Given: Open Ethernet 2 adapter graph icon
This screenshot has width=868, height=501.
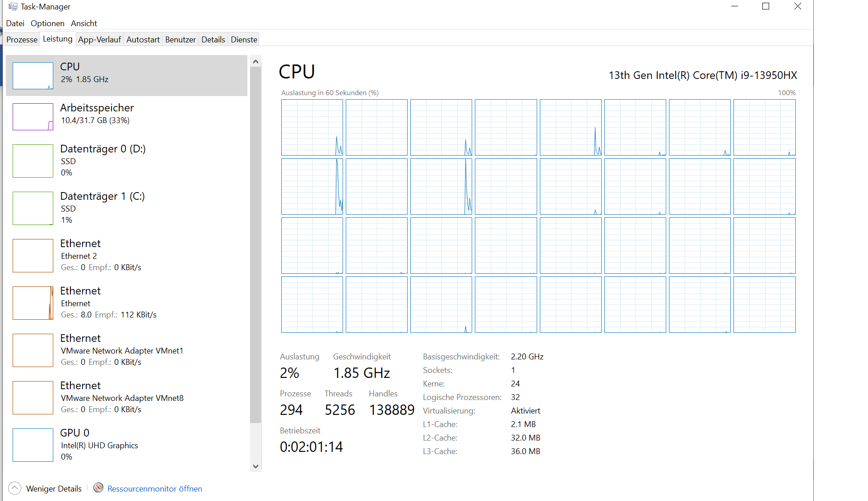Looking at the screenshot, I should pyautogui.click(x=33, y=256).
